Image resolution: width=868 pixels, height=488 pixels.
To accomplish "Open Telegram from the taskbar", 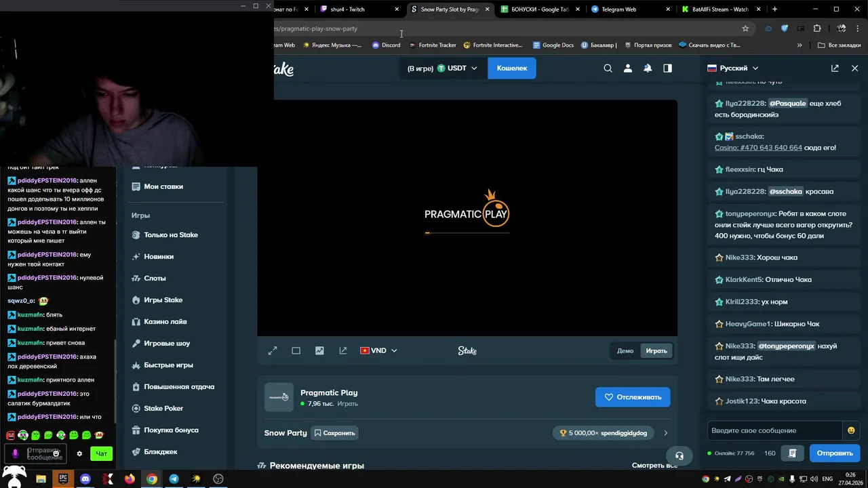I will point(174,479).
